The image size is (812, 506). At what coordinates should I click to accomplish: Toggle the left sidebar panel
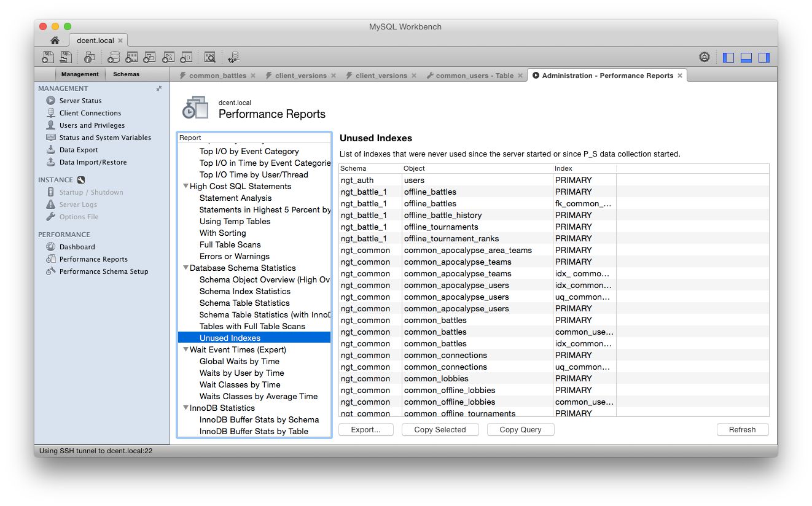point(728,57)
